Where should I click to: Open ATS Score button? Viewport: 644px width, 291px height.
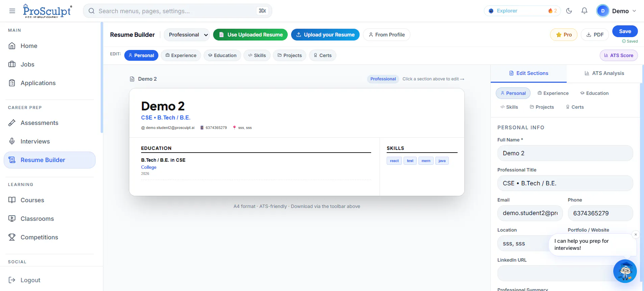[619, 55]
